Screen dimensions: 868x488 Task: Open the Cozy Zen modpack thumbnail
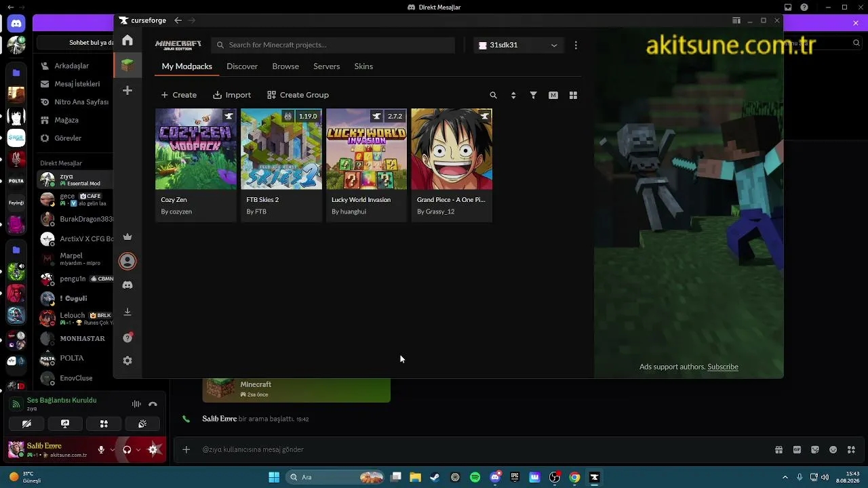click(x=196, y=149)
